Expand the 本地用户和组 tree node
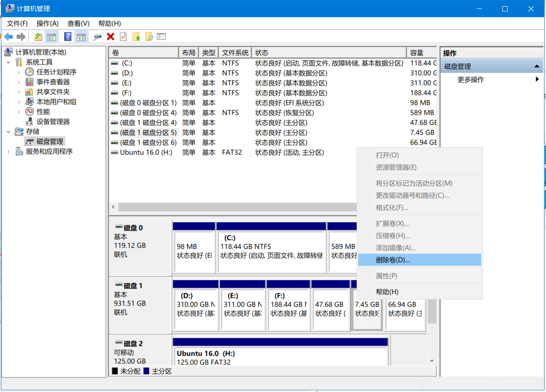 click(x=19, y=102)
